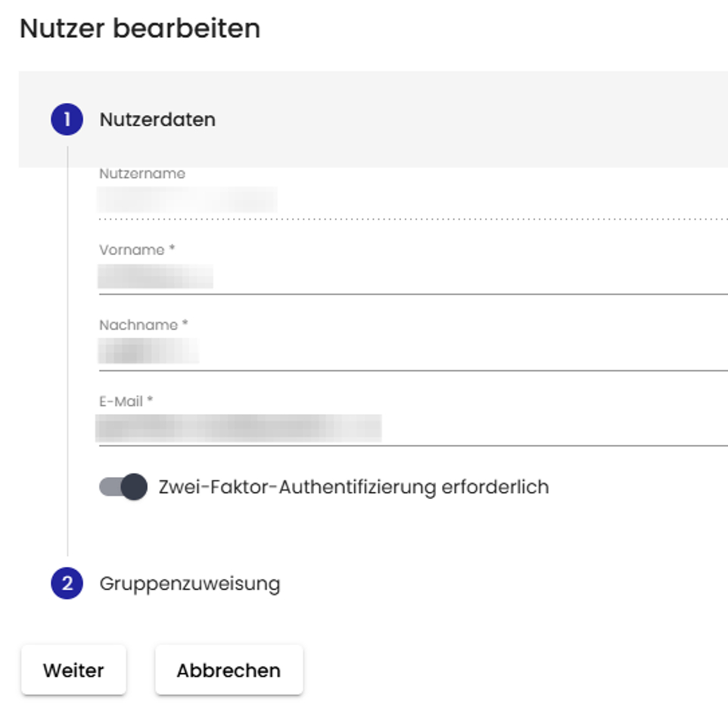Click the Nachname field label
Screen dimensions: 728x720
point(144,325)
